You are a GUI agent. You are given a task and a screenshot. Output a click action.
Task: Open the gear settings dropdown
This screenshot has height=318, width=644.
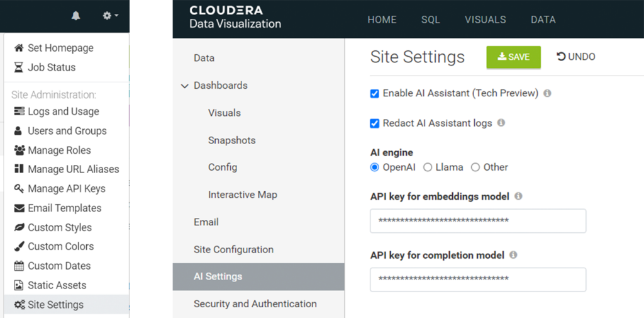(x=111, y=16)
